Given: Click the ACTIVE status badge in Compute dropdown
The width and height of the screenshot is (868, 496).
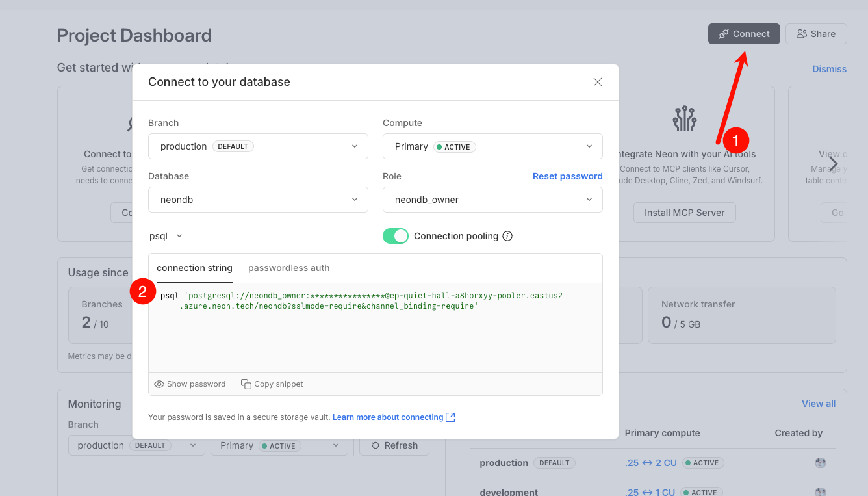Looking at the screenshot, I should coord(455,146).
